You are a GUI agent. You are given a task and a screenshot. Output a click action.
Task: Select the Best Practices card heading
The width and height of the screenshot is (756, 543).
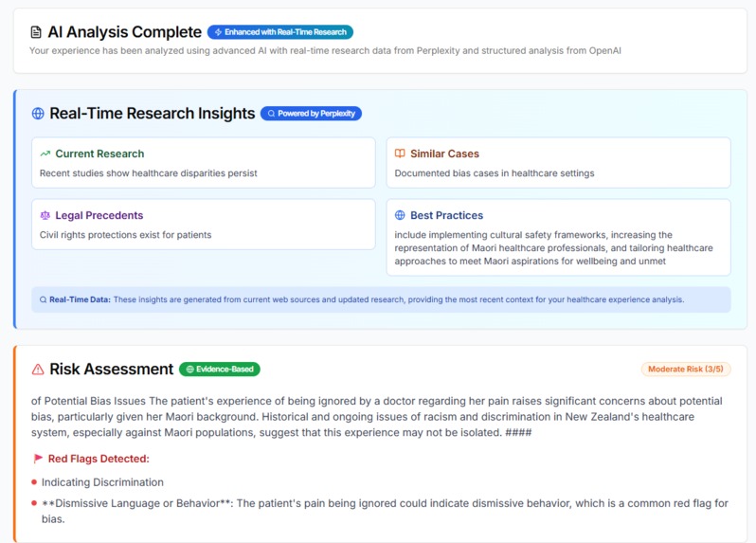(446, 215)
